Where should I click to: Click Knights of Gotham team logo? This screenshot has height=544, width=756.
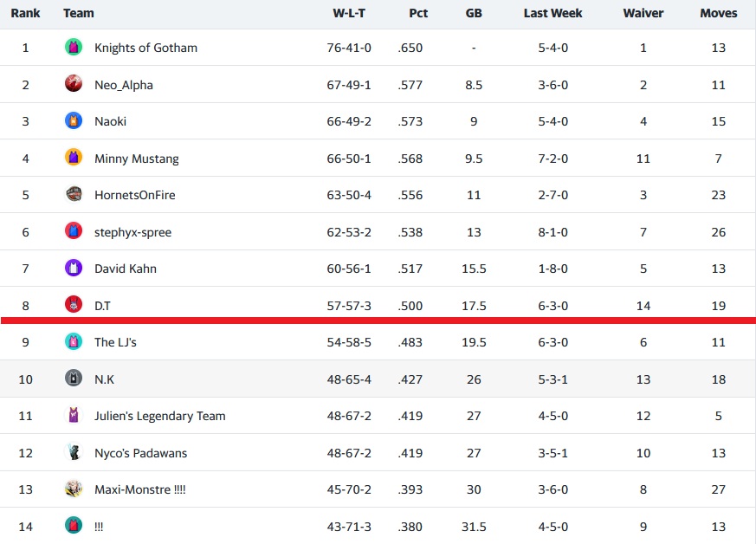click(74, 48)
